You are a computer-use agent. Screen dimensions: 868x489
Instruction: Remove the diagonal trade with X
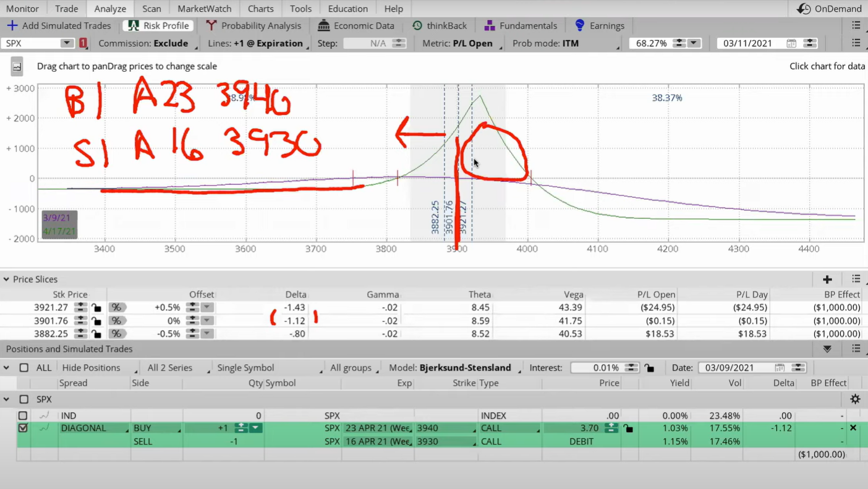[x=853, y=428]
